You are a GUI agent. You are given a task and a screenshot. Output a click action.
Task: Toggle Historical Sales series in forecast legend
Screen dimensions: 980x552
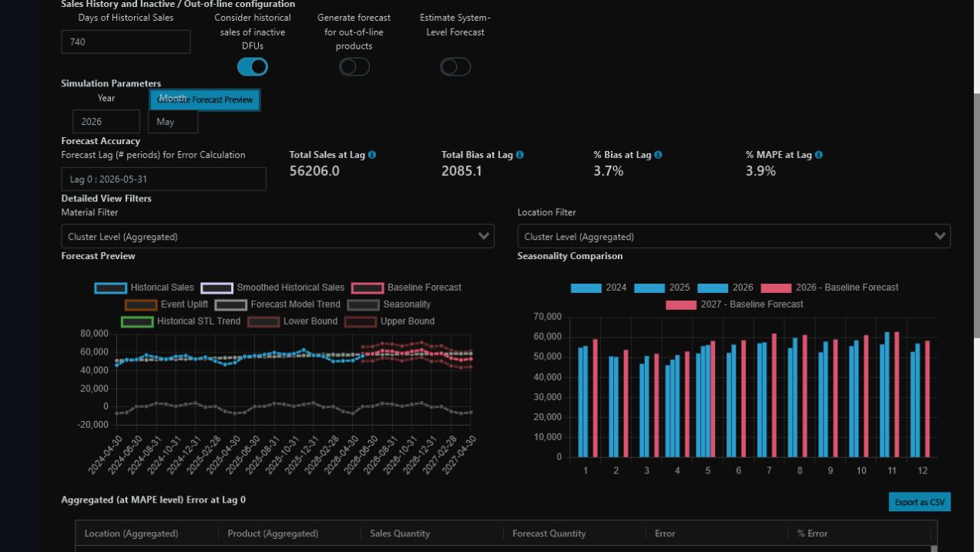coord(144,288)
